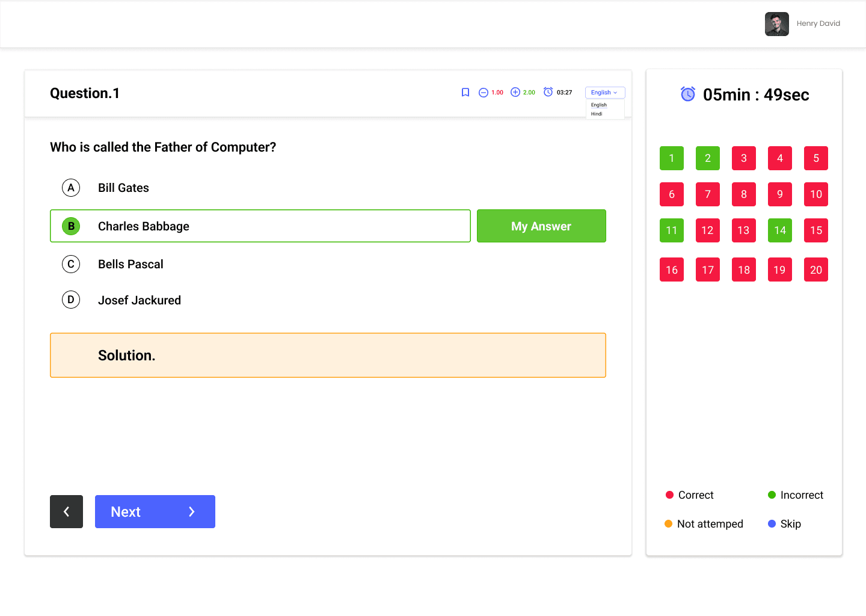
Task: Click the blue alarm clock timer icon
Action: [687, 94]
